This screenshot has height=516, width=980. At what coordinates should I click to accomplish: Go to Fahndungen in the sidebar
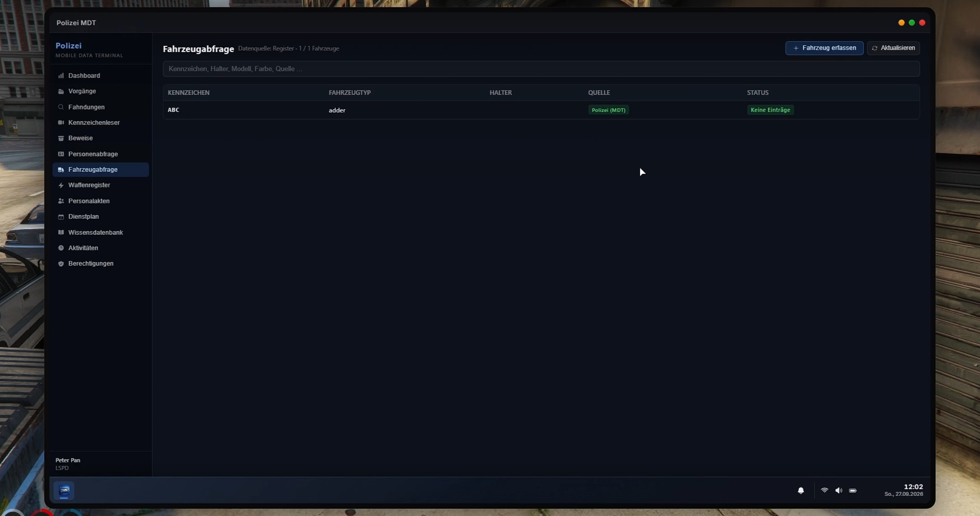pyautogui.click(x=101, y=107)
